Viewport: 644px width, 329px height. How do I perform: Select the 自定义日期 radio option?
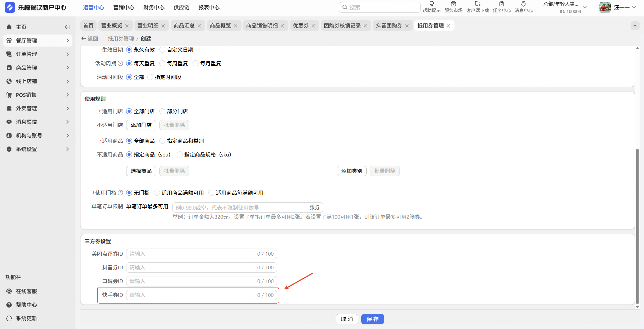(163, 50)
